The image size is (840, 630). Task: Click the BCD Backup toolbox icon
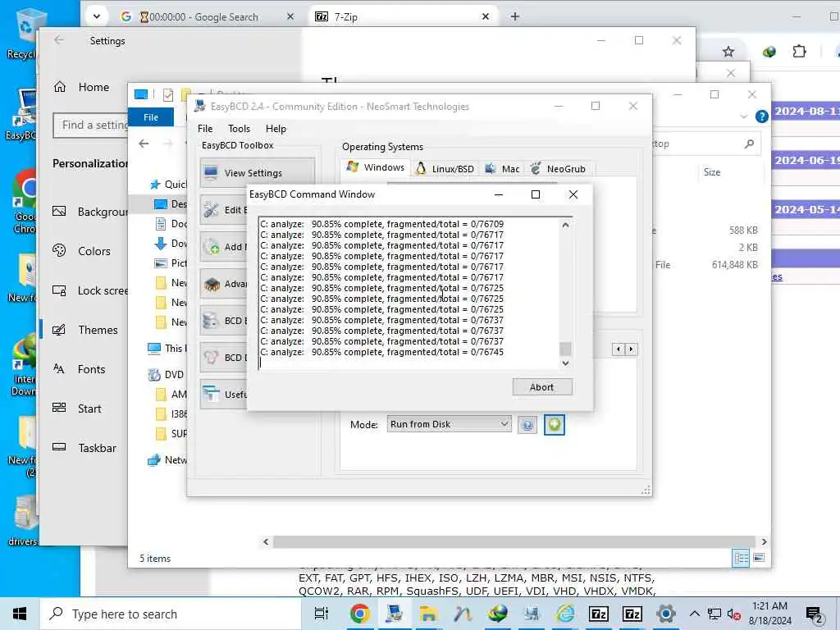[x=211, y=321]
